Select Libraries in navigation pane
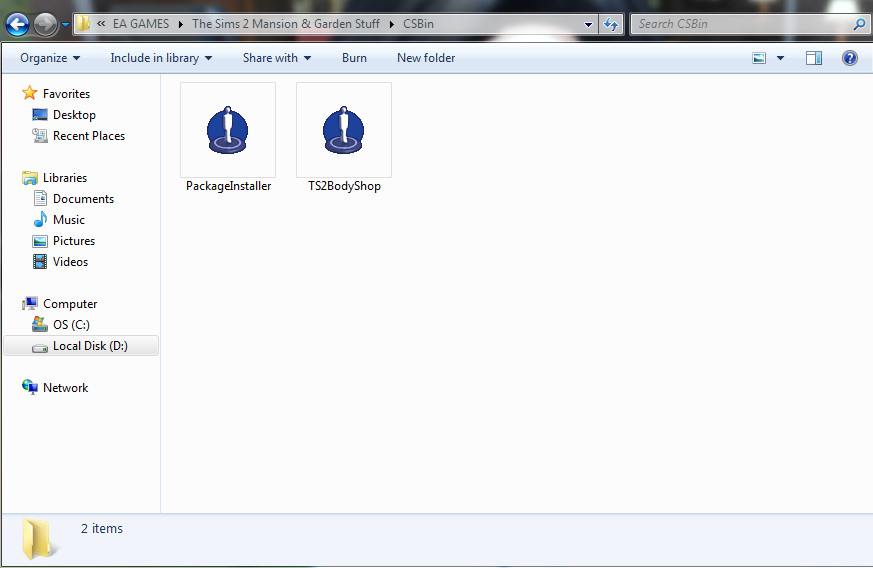The width and height of the screenshot is (873, 568). pyautogui.click(x=65, y=178)
